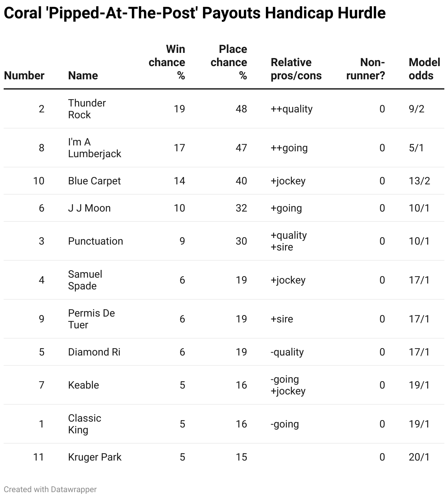This screenshot has height=498, width=448.
Task: Click the Number column header
Action: pyautogui.click(x=24, y=75)
